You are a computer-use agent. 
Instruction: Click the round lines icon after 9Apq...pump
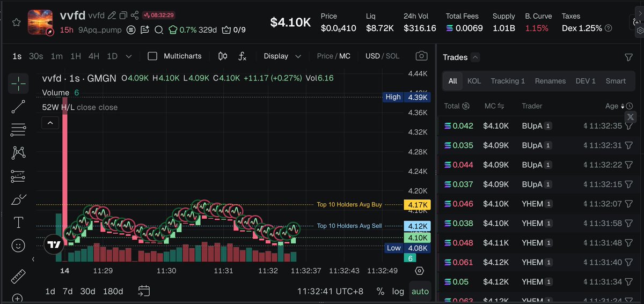pyautogui.click(x=131, y=30)
